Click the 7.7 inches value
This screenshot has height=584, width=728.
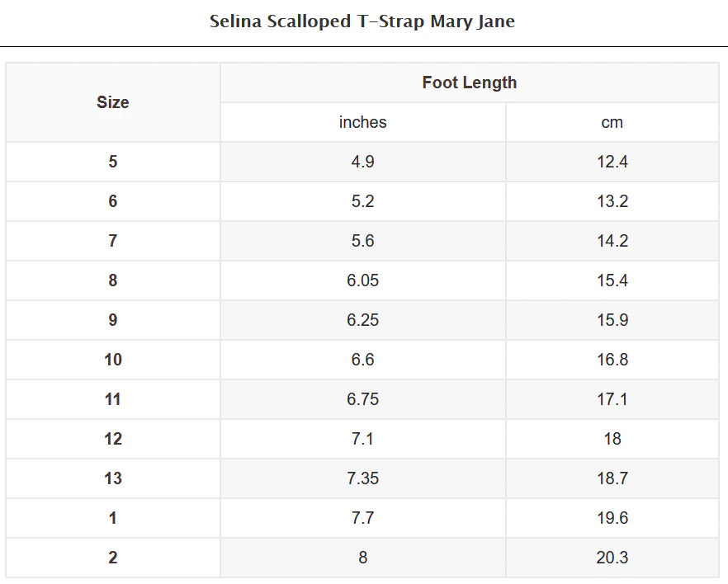[x=362, y=518]
